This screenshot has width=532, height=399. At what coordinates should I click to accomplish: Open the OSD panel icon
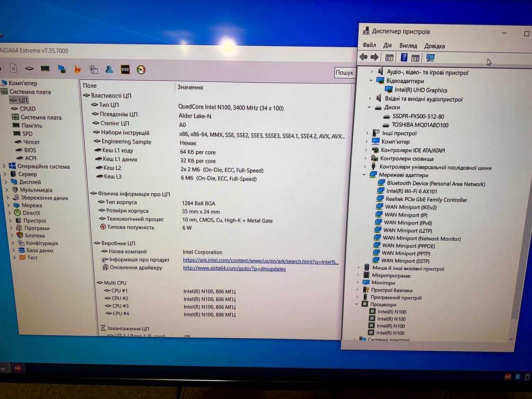pyautogui.click(x=125, y=69)
